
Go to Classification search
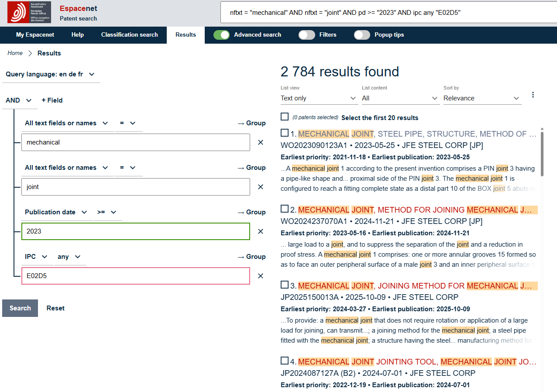(x=130, y=35)
